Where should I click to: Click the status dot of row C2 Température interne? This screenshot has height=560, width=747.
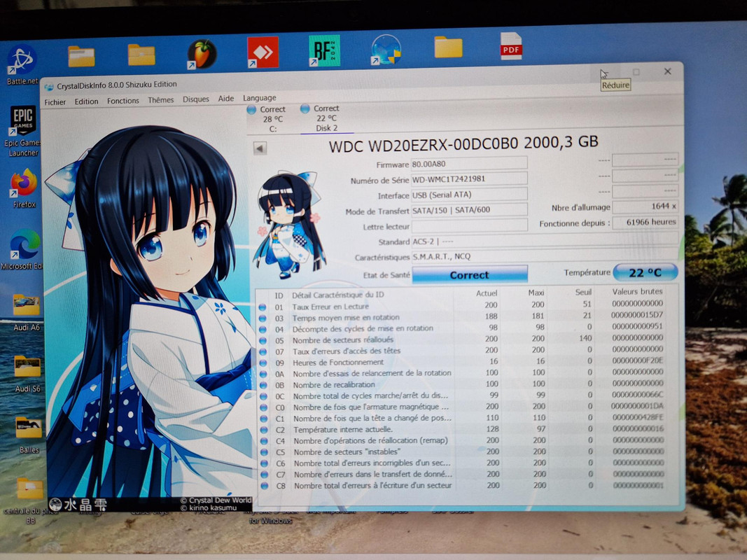(x=263, y=430)
